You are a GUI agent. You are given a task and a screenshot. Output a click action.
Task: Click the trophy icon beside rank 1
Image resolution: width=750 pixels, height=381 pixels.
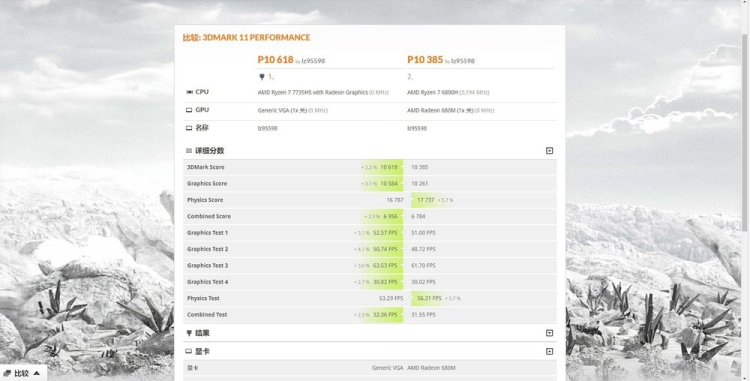[x=262, y=76]
